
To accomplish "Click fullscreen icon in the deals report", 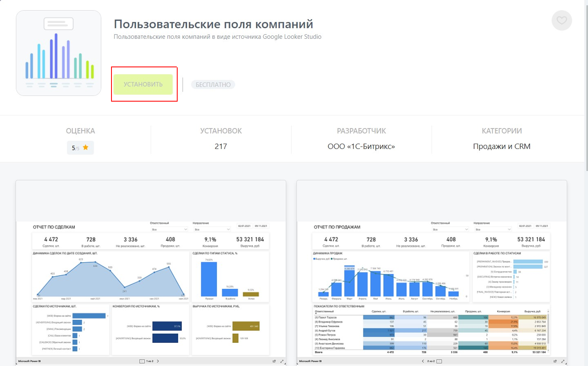I will click(x=282, y=361).
